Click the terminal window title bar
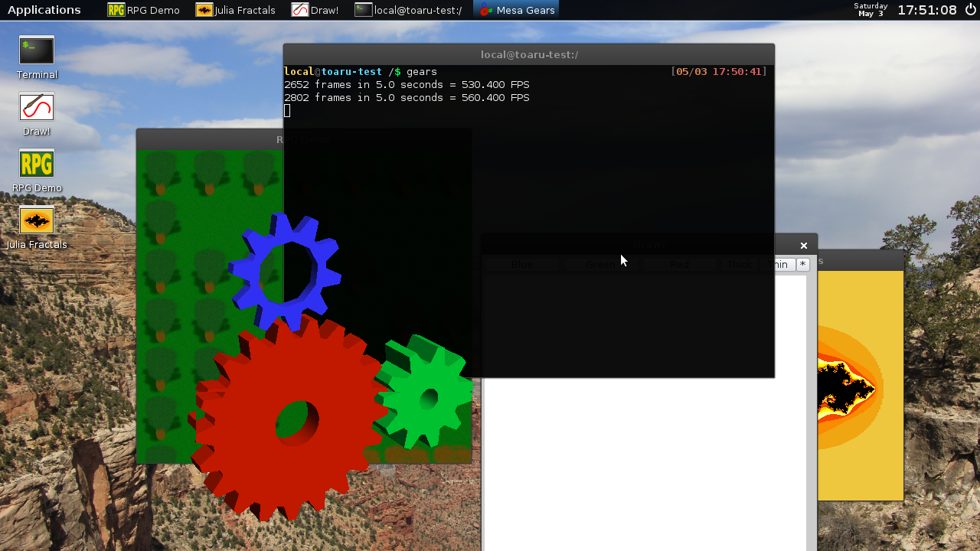The width and height of the screenshot is (980, 551). coord(529,54)
